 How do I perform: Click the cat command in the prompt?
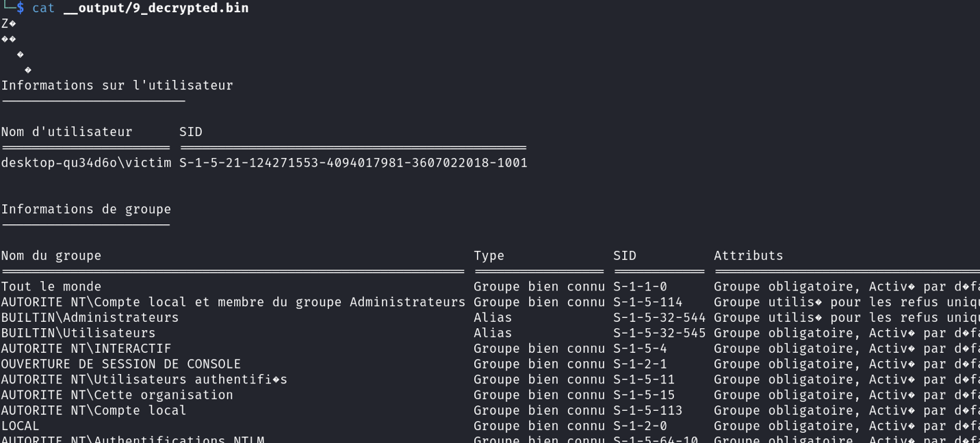43,8
